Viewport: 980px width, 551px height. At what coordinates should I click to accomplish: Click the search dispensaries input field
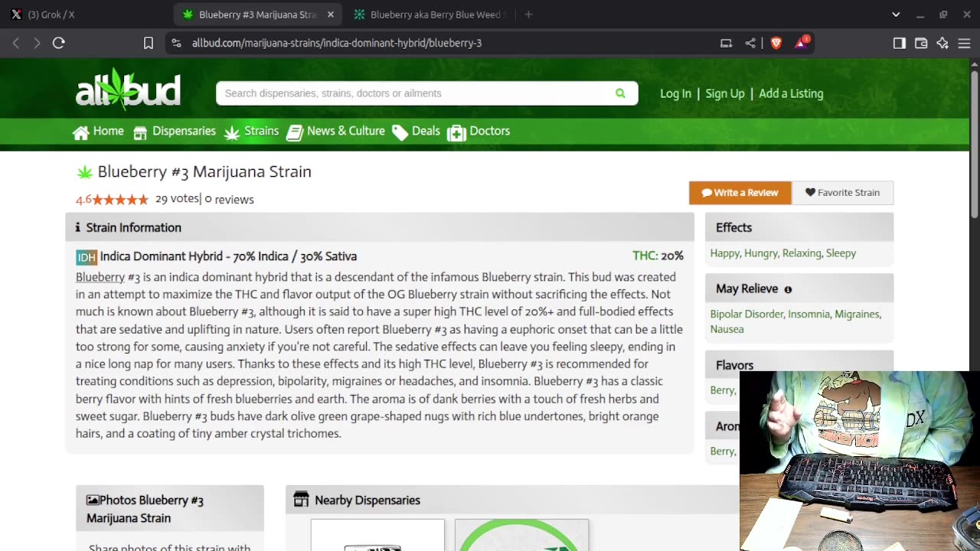413,93
